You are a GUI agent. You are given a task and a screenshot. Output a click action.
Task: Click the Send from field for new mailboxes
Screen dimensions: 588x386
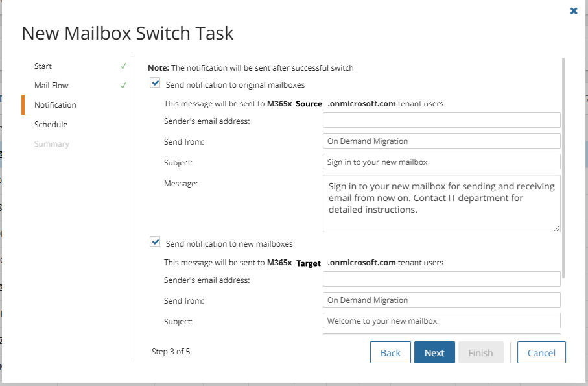(441, 300)
